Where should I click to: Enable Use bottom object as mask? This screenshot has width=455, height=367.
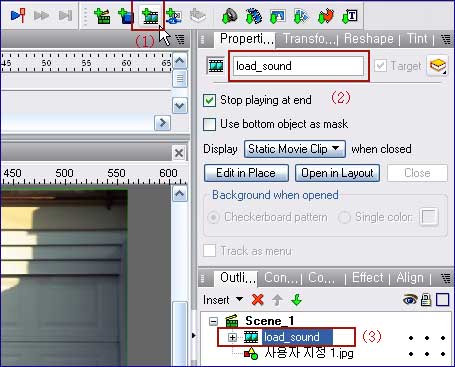tap(209, 124)
